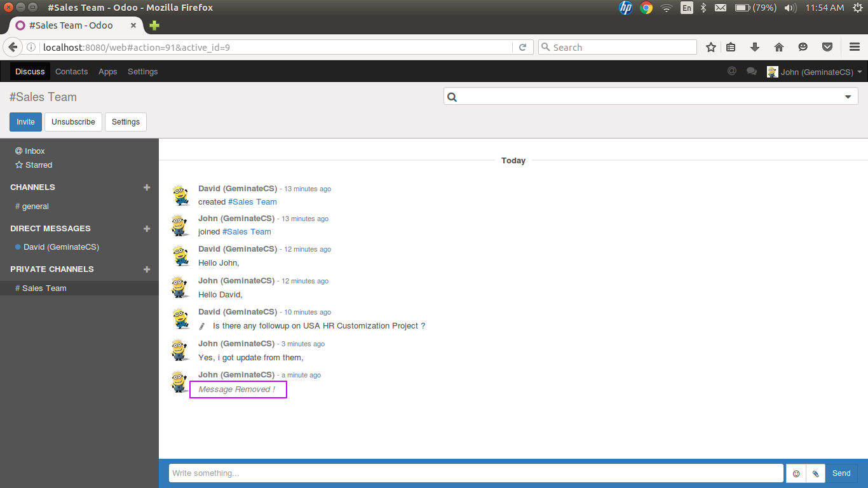
Task: Select the Sales Team private channel
Action: [79, 288]
